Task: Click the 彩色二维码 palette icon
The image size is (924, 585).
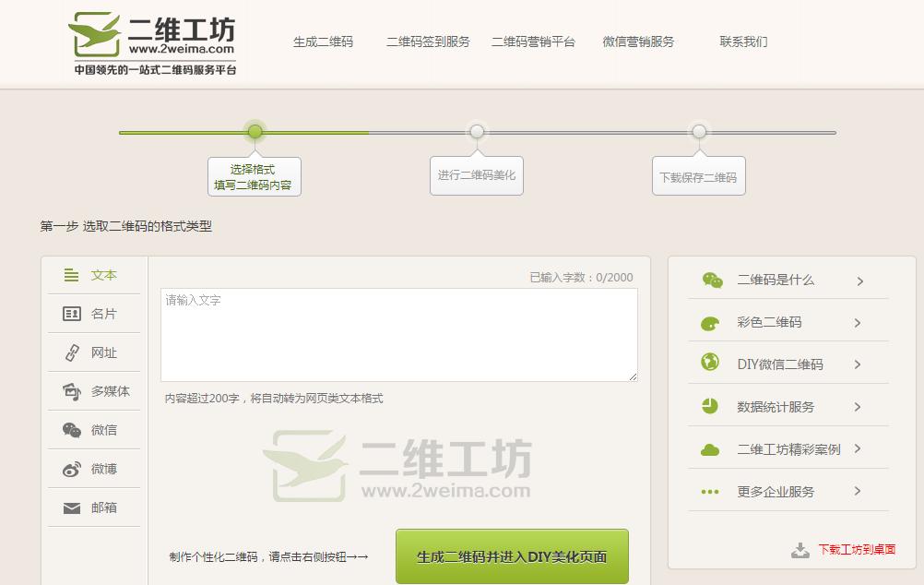Action: coord(709,322)
